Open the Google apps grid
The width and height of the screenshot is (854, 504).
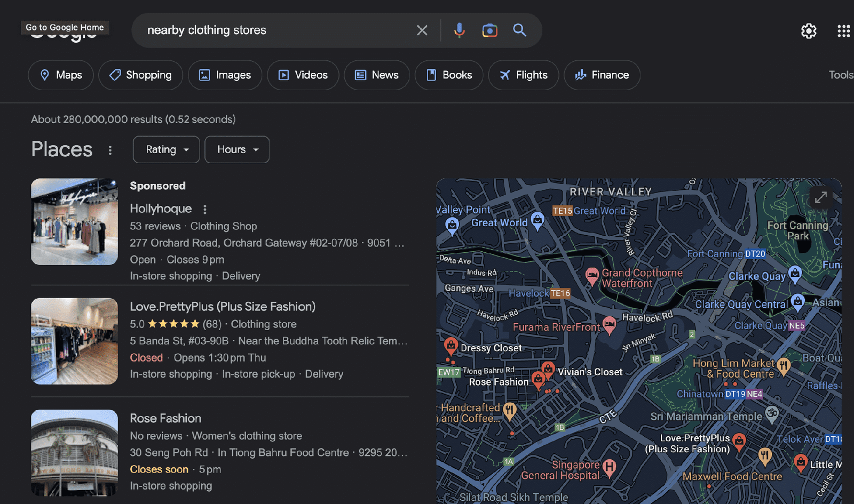click(x=843, y=31)
